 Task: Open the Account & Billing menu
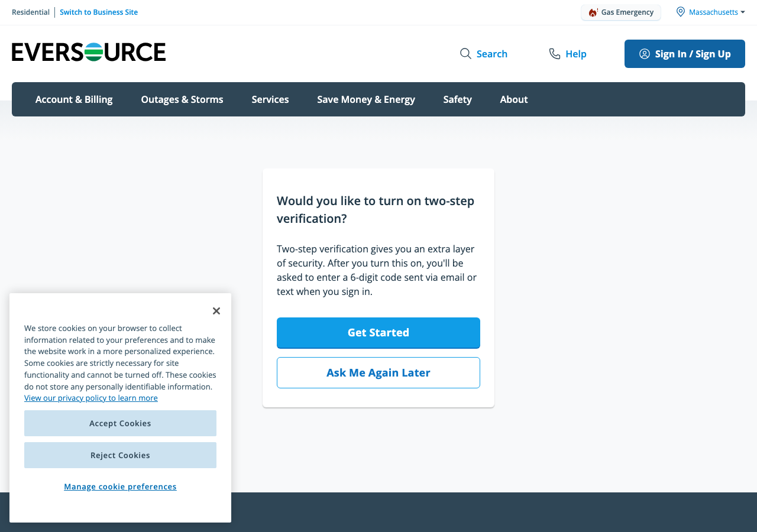pyautogui.click(x=74, y=99)
